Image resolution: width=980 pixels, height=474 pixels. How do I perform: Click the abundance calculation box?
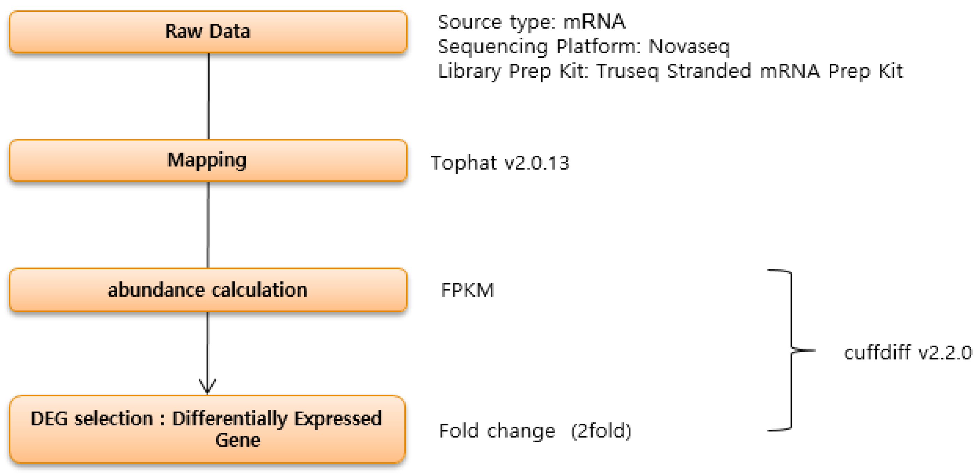click(208, 290)
